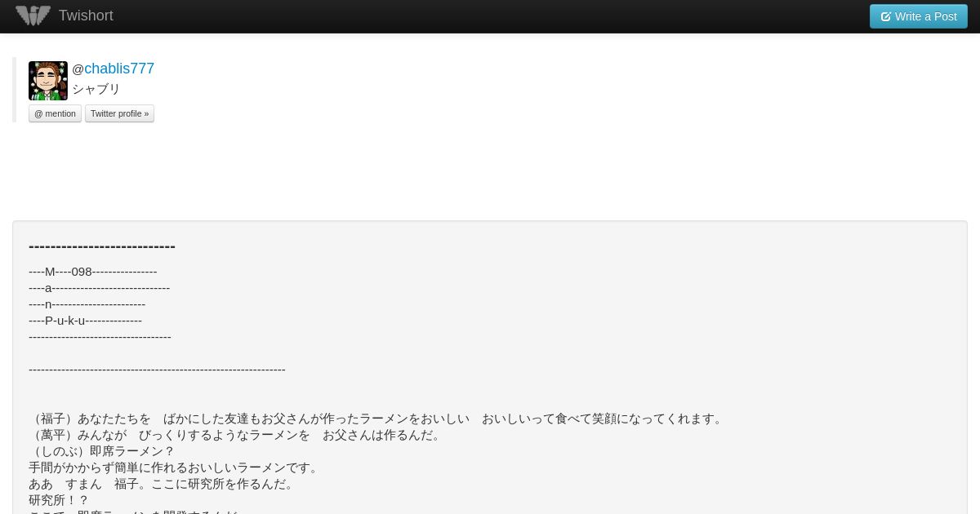Click the @ mention button

55,113
